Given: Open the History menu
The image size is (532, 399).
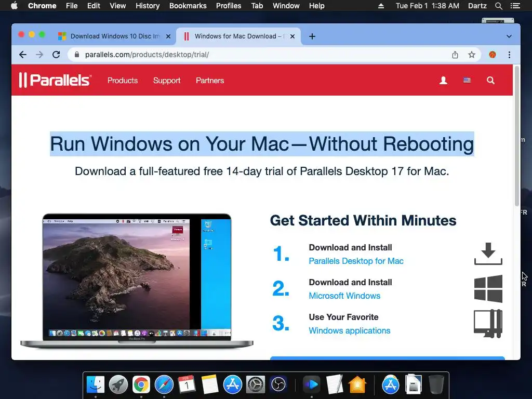Looking at the screenshot, I should [148, 6].
